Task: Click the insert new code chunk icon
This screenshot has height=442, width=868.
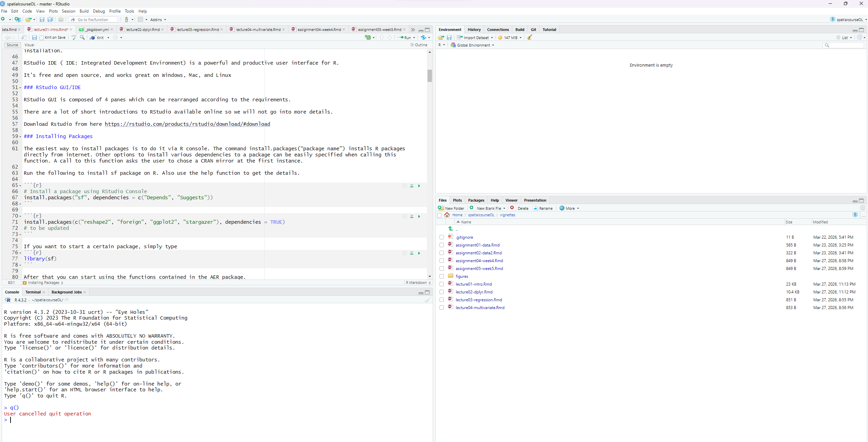Action: (368, 37)
